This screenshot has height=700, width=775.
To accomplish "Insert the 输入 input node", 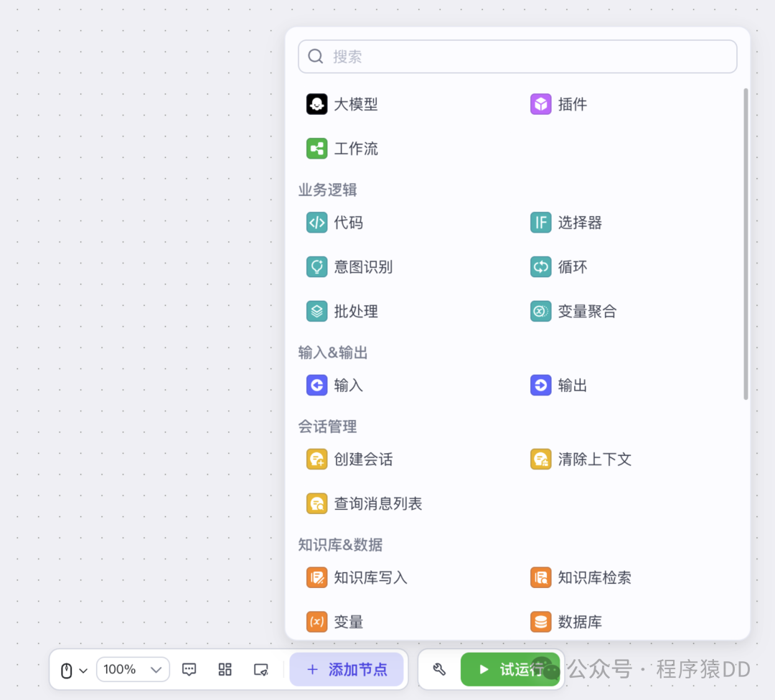I will pos(334,385).
